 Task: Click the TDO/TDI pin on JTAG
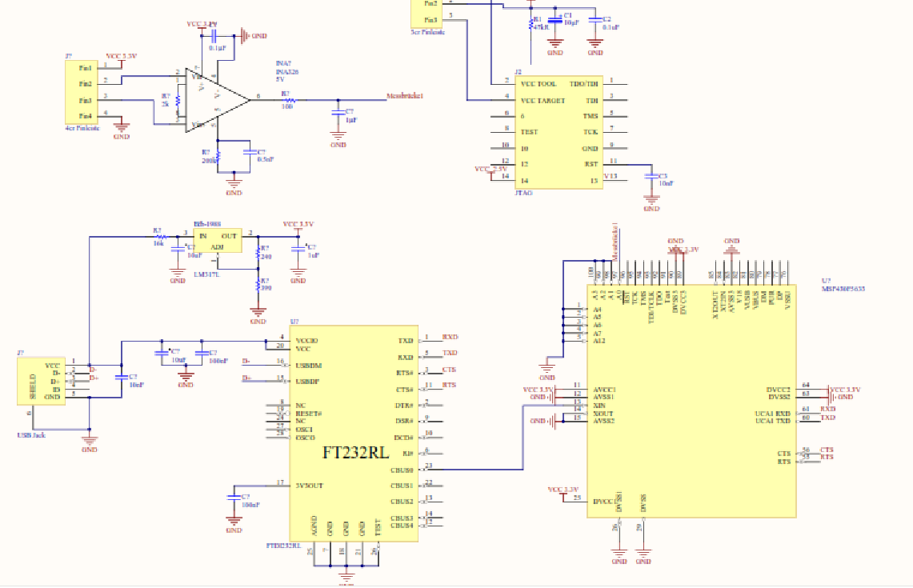coord(583,84)
